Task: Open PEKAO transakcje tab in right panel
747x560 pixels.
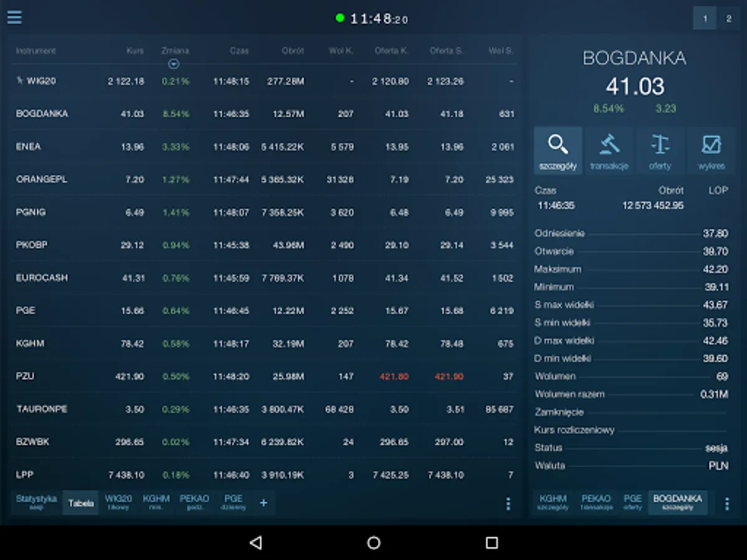Action: 596,502
